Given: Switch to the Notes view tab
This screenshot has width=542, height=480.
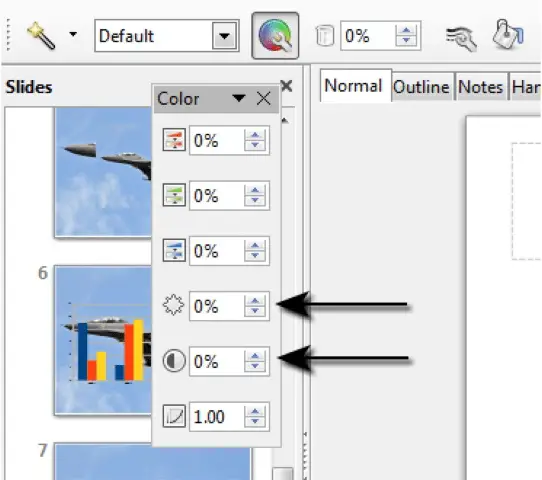Looking at the screenshot, I should pyautogui.click(x=482, y=87).
